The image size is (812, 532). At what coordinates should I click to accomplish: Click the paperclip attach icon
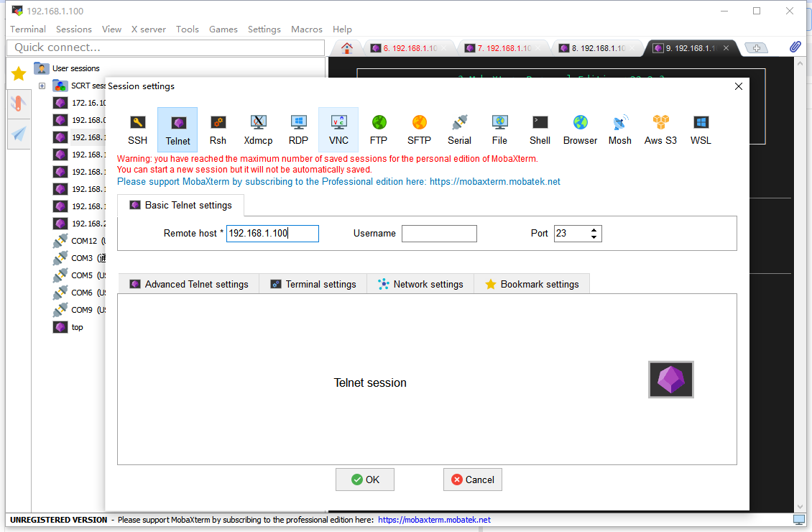[795, 47]
